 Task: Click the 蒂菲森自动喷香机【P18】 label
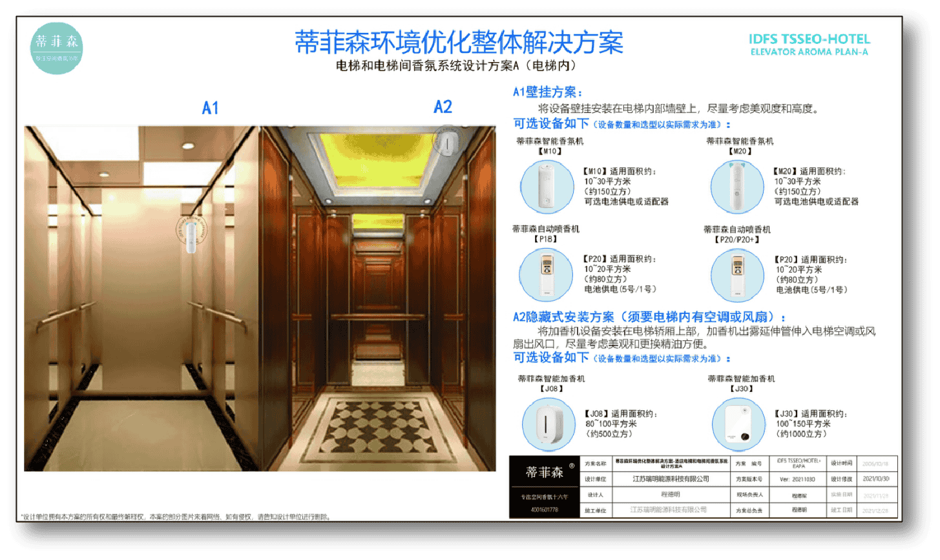546,234
